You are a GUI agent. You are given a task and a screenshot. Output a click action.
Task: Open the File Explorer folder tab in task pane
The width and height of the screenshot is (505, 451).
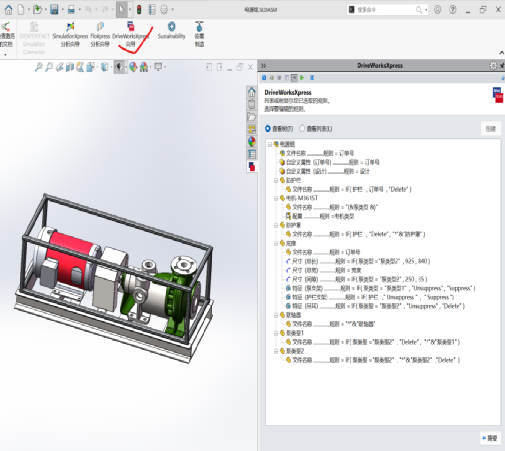click(x=252, y=117)
